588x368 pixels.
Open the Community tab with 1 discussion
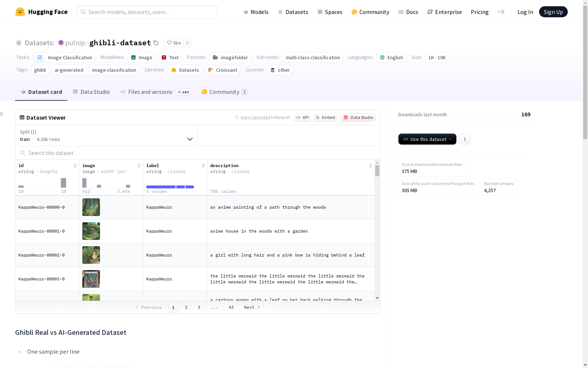pos(225,92)
